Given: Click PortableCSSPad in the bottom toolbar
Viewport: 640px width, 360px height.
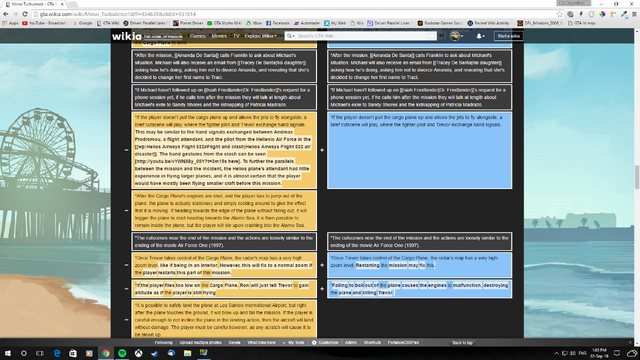Looking at the screenshot, I should [403, 343].
